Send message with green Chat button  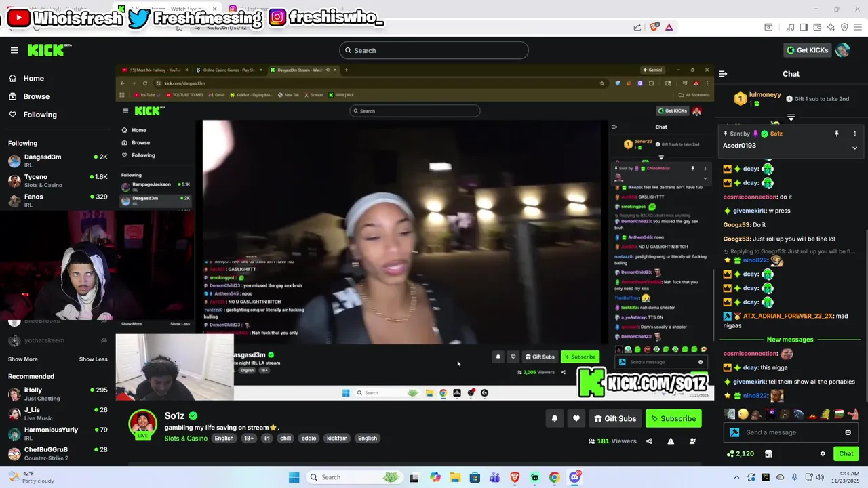pos(846,453)
